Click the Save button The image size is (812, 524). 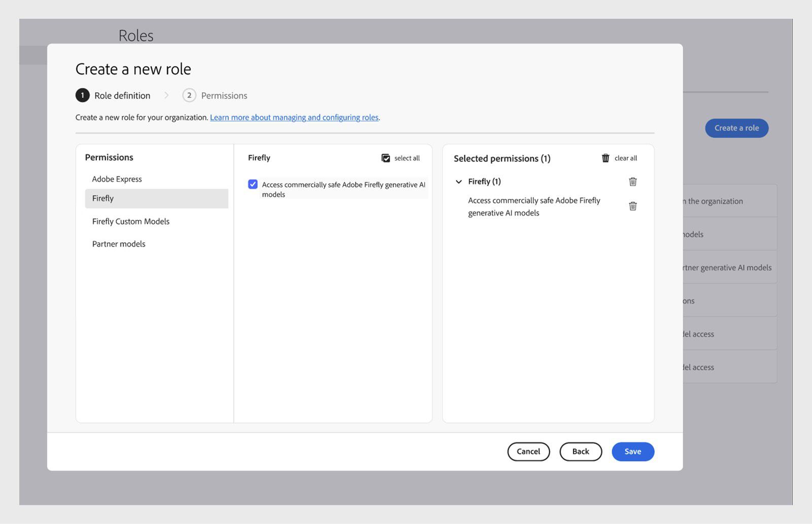[x=632, y=451]
